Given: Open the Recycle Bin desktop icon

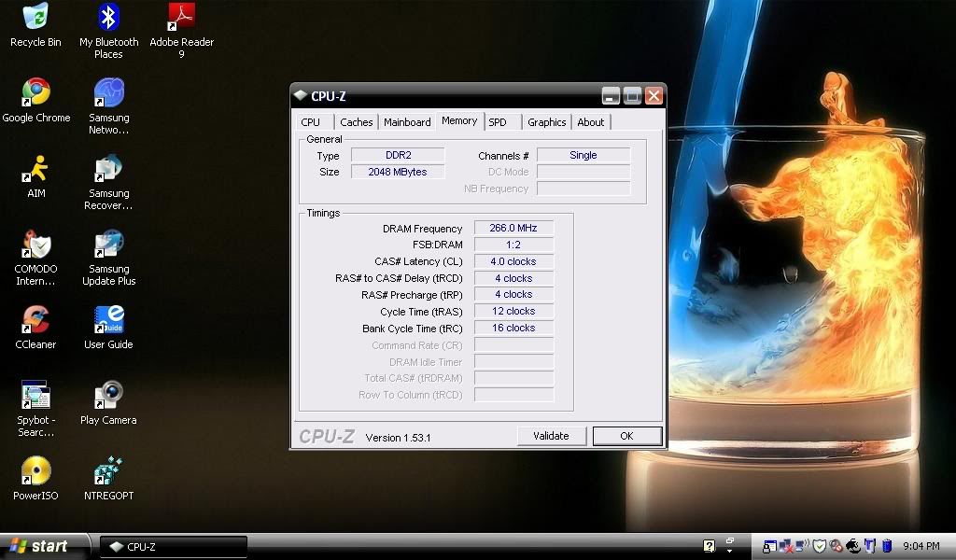Looking at the screenshot, I should pyautogui.click(x=35, y=19).
